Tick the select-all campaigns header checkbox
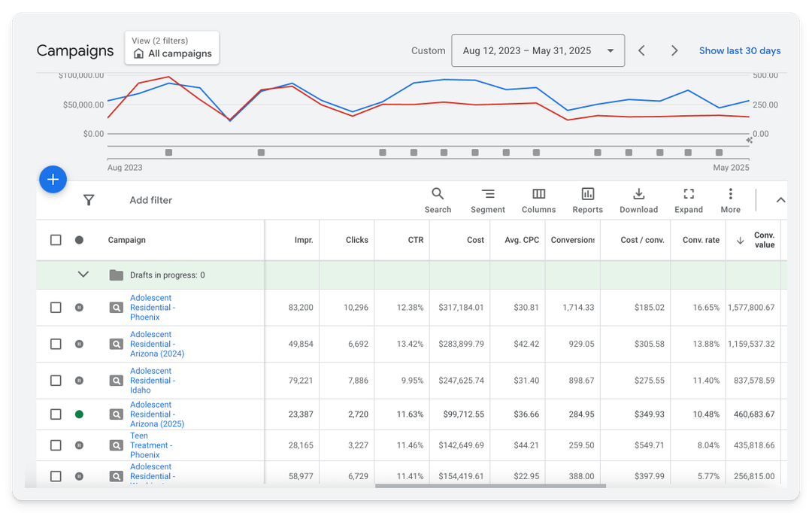This screenshot has height=513, width=812. [56, 240]
